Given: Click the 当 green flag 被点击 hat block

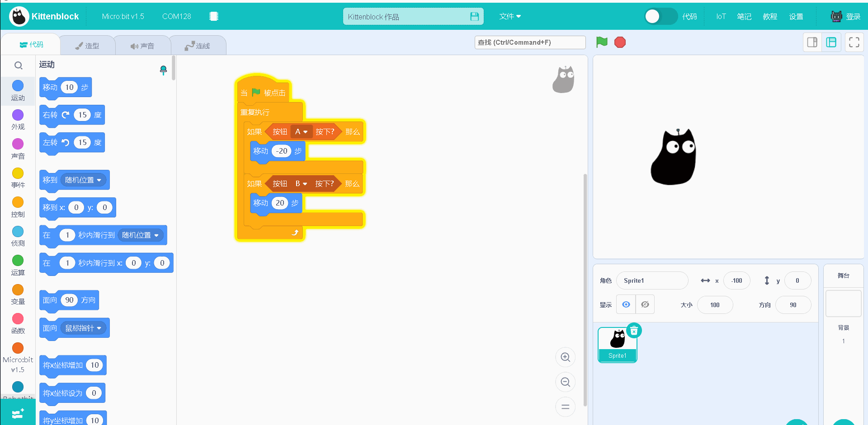Looking at the screenshot, I should tap(264, 89).
